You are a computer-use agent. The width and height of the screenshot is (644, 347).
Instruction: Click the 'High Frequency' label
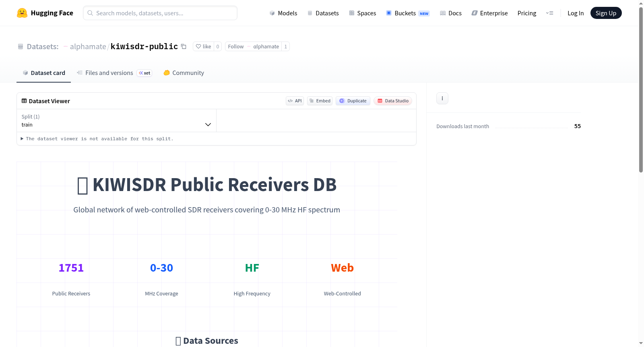[252, 293]
